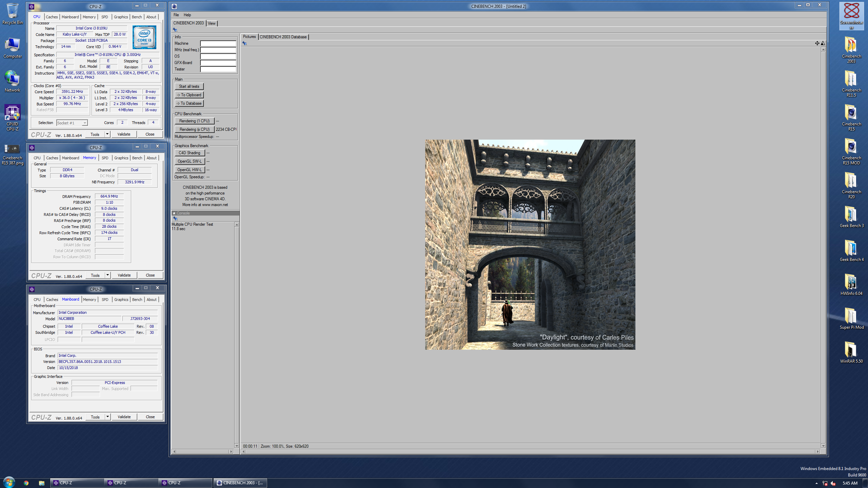Open Caches tab in top CPU-Z window
Screen dimensions: 868x488
(x=52, y=17)
